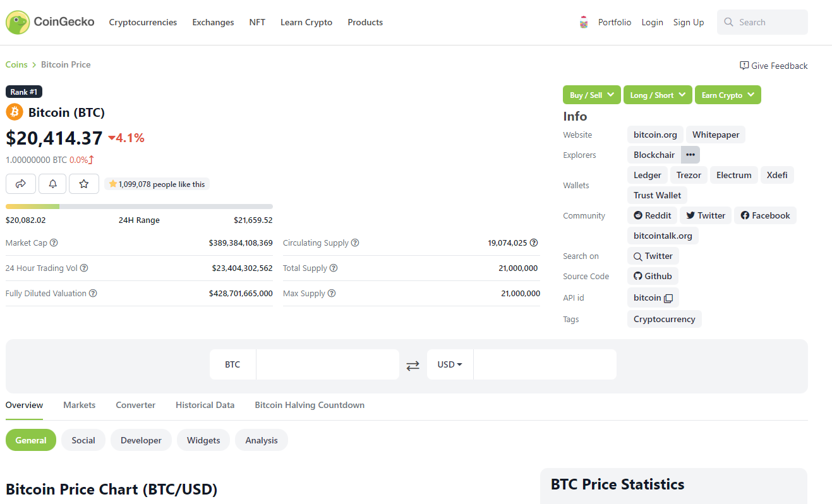Viewport: 832px width, 504px height.
Task: Open the USD currency dropdown
Action: tap(450, 364)
